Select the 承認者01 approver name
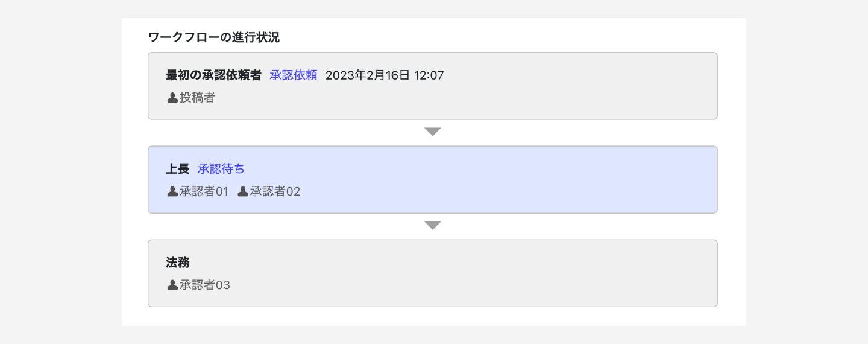 [204, 192]
